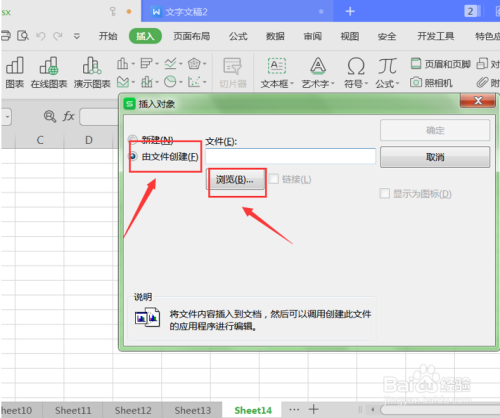Image resolution: width=500 pixels, height=418 pixels.
Task: Click the window count badge 2
Action: click(x=470, y=11)
